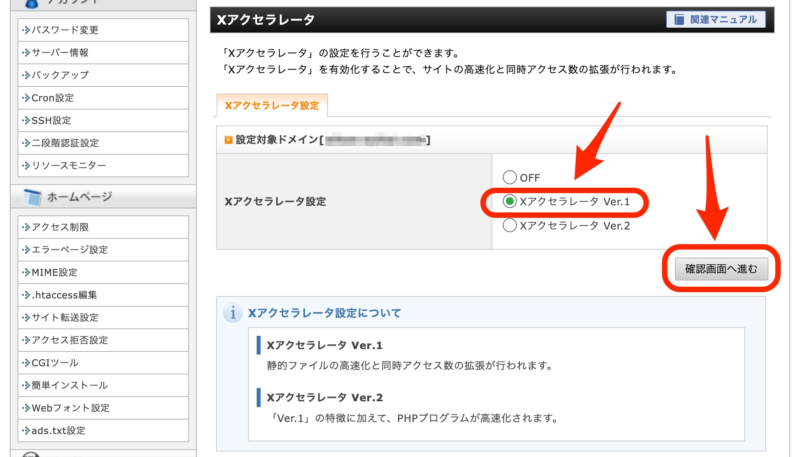Go to バックアップ sidebar link
Screen dimensions: 800x457
coord(103,75)
